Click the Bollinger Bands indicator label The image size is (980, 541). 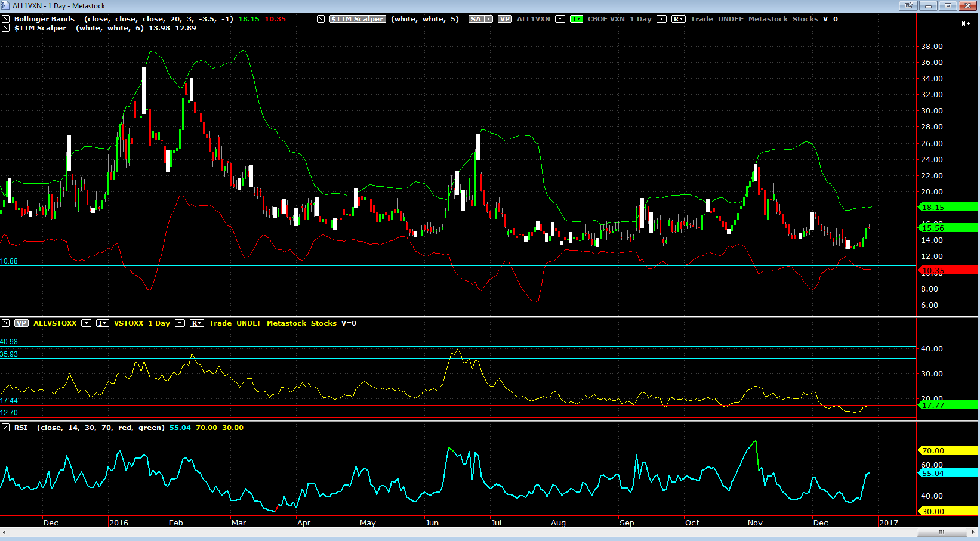tap(45, 19)
